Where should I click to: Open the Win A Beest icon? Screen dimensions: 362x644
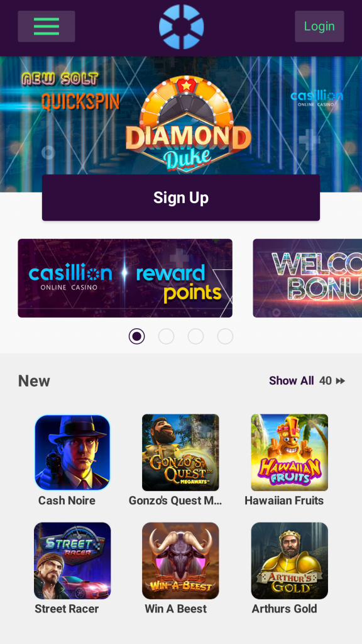click(180, 560)
